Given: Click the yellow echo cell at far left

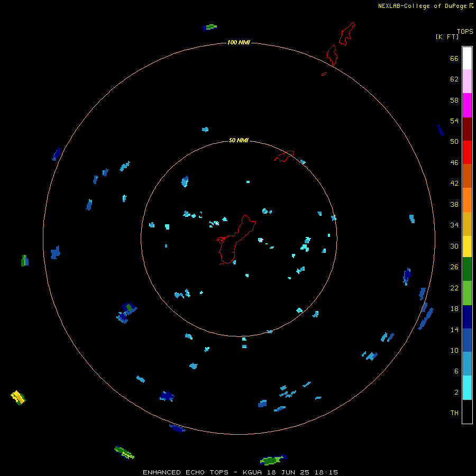Looking at the screenshot, I should [18, 397].
